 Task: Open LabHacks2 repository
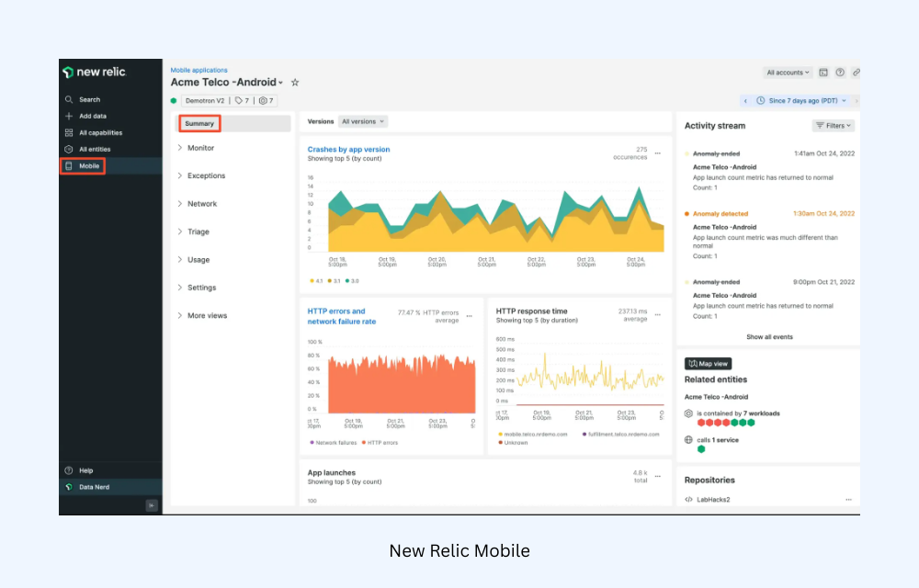click(713, 500)
